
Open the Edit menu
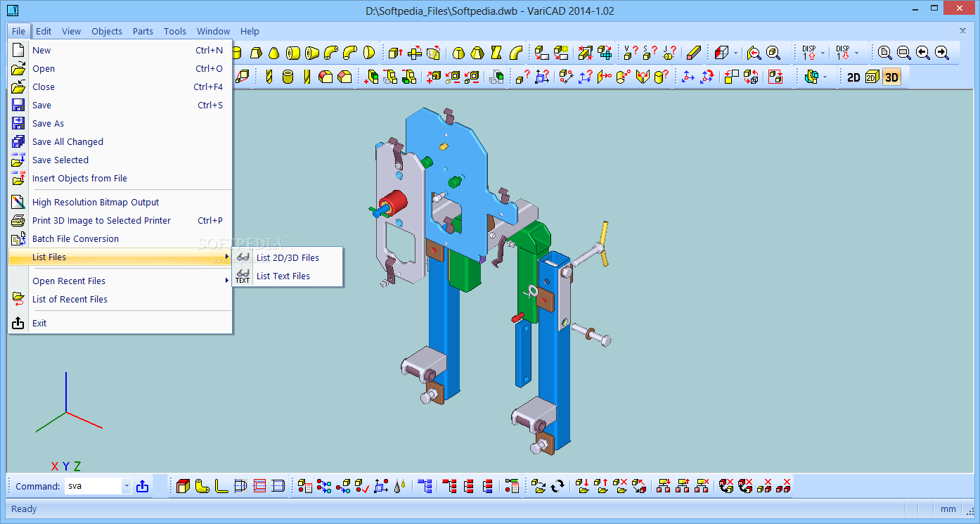(44, 31)
